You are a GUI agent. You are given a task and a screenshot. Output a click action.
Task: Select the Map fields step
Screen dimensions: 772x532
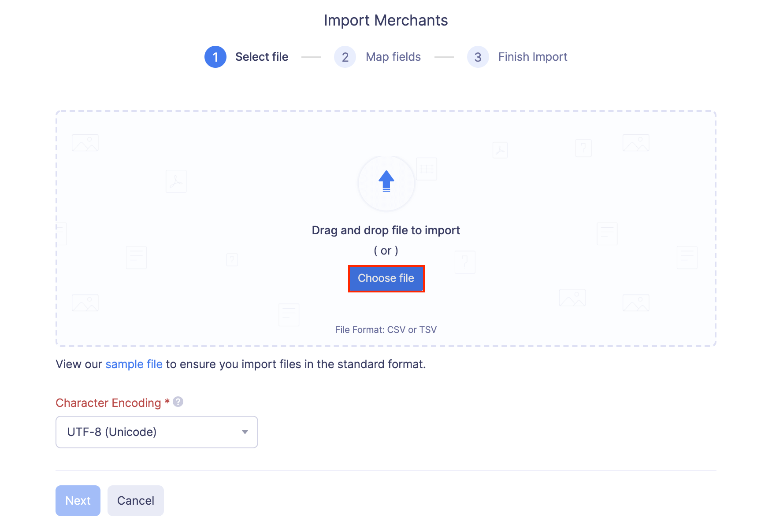[393, 57]
